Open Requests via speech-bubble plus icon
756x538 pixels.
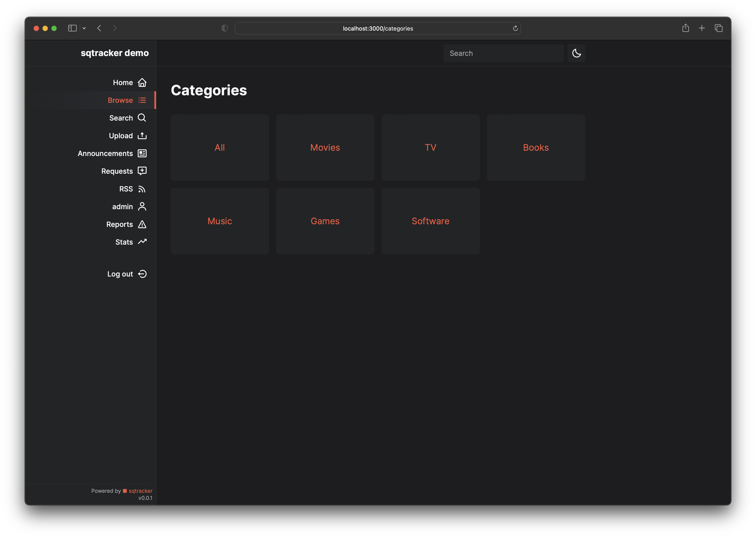[x=142, y=171]
